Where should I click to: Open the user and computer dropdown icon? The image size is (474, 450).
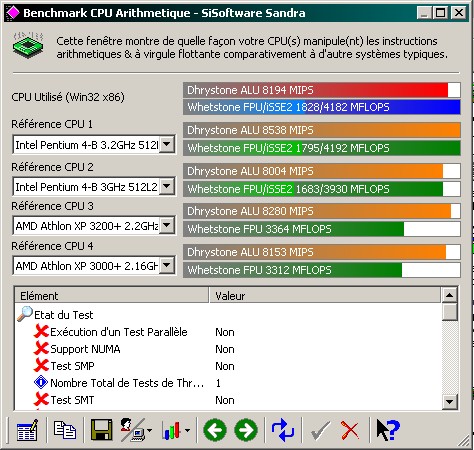136,430
